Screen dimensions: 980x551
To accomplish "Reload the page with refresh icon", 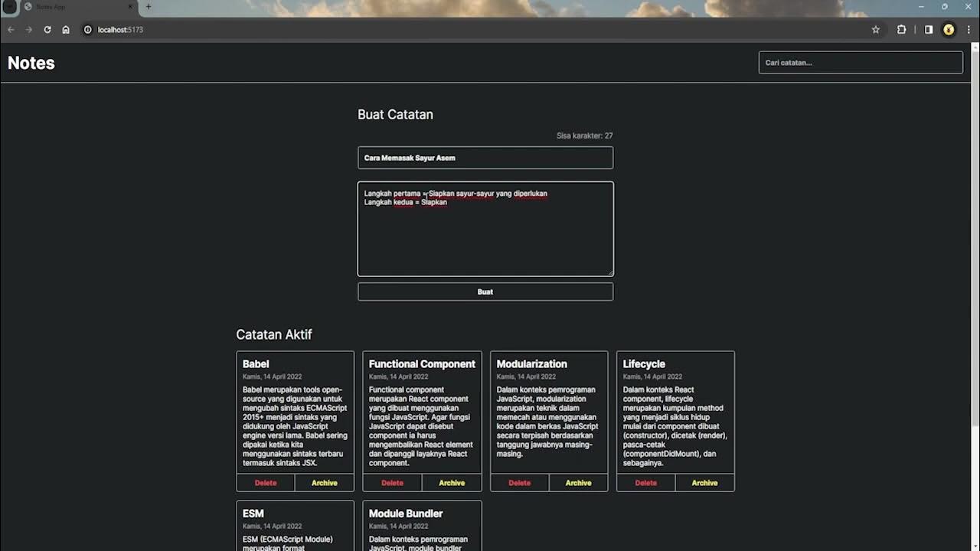I will pyautogui.click(x=47, y=30).
